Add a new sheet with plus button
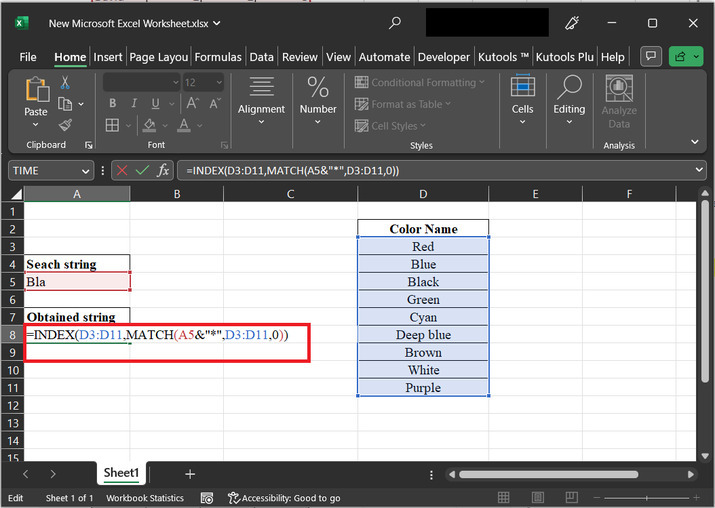Viewport: 715px width, 508px height. coord(190,474)
